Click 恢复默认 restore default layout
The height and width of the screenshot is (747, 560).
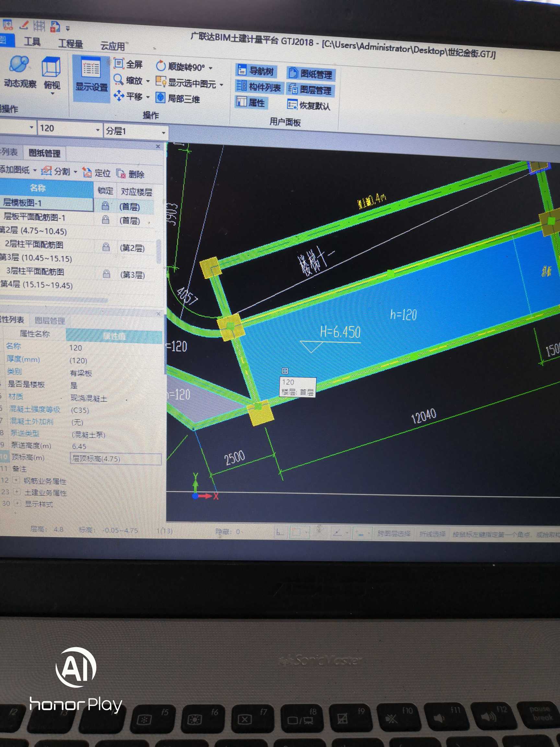click(x=309, y=105)
